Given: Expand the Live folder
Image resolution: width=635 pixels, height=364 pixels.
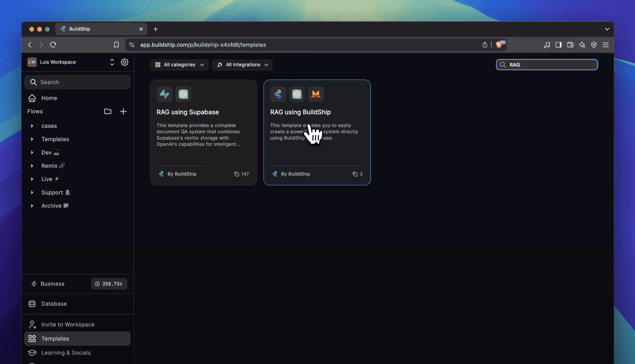Looking at the screenshot, I should (x=32, y=179).
